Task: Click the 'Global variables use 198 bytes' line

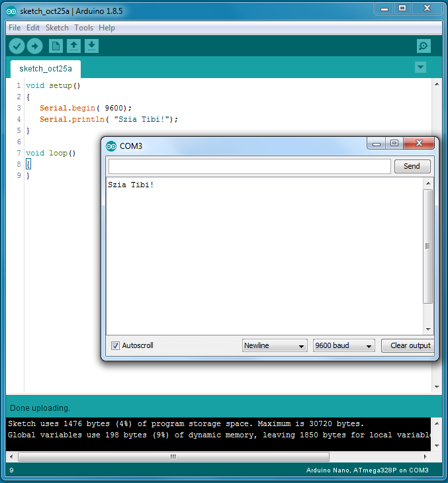Action: (220, 435)
